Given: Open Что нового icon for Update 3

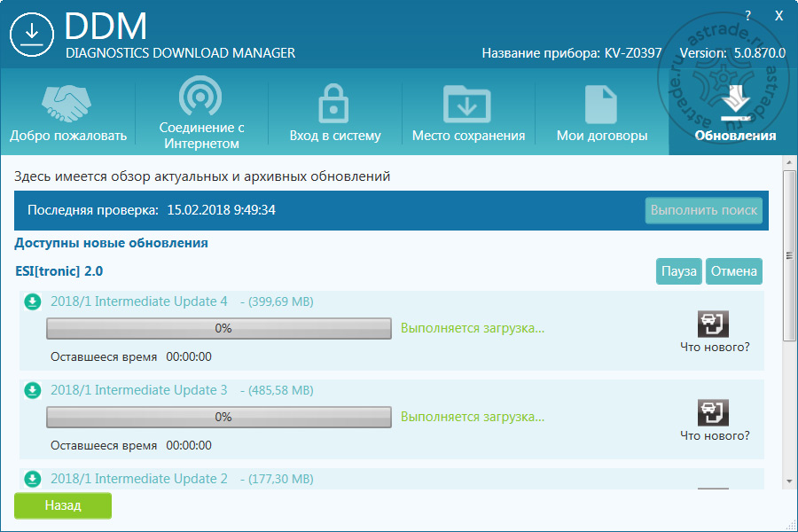Looking at the screenshot, I should 713,412.
